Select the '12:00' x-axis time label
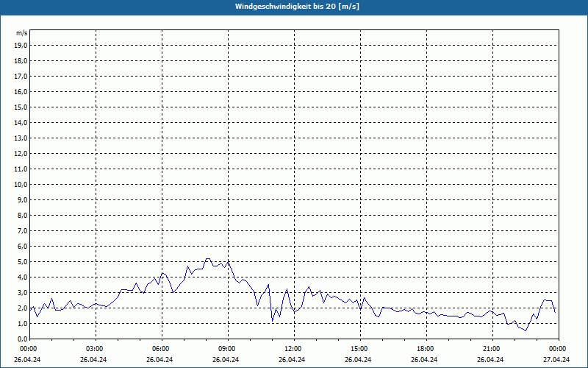This screenshot has height=368, width=588. pyautogui.click(x=294, y=349)
